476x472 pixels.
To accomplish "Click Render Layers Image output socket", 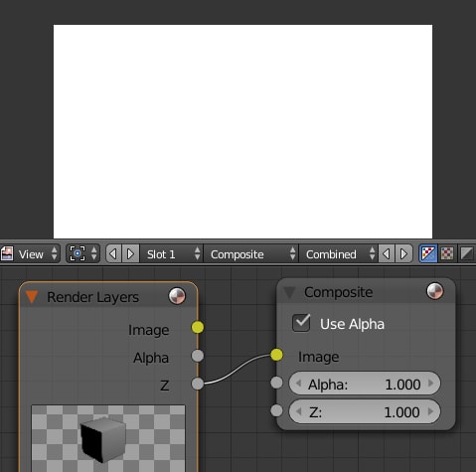I will coord(198,327).
